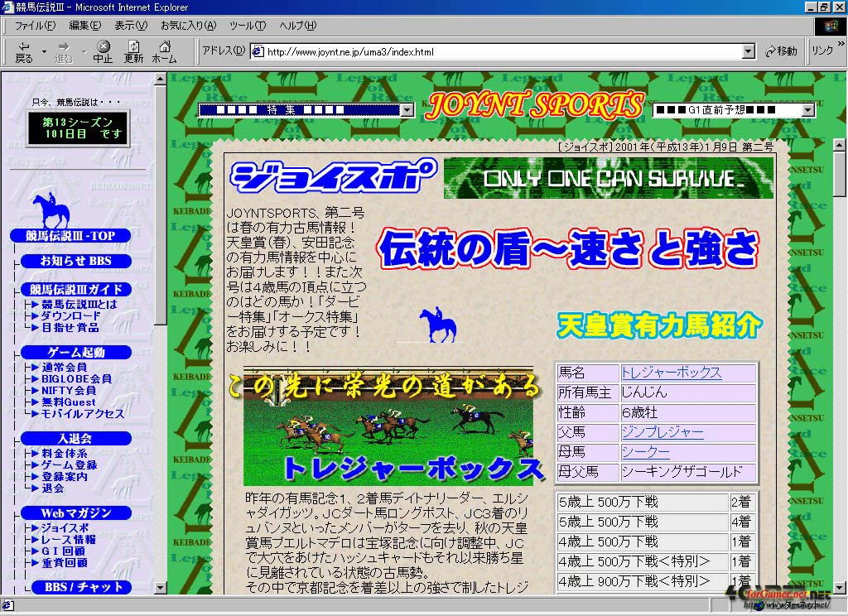Open the お気に入り(A) menu
The image size is (848, 616).
[188, 26]
